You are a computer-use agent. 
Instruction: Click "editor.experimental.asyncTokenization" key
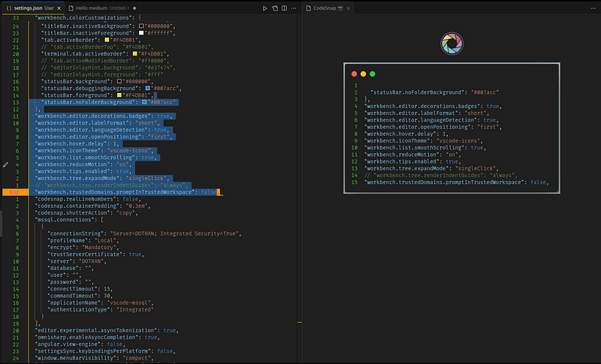[96, 330]
